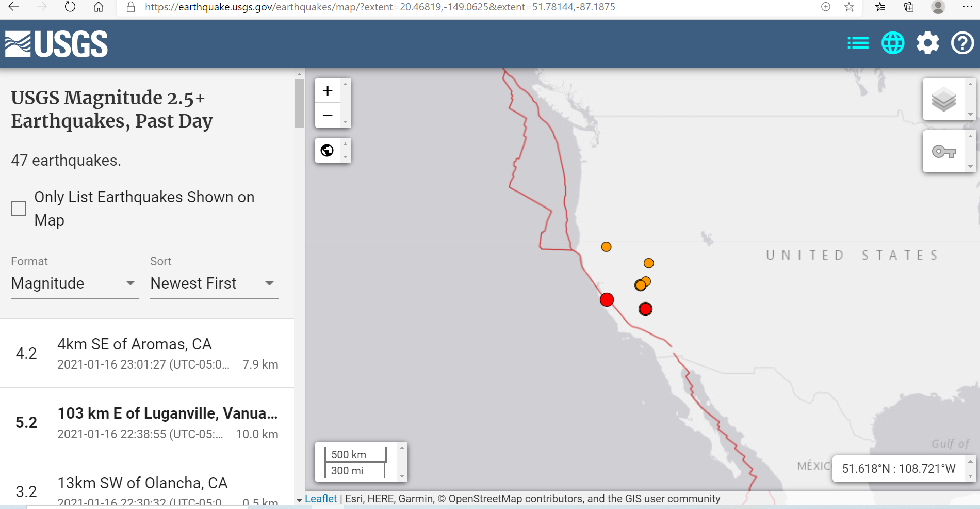The image size is (980, 509).
Task: Open browser profile avatar
Action: click(x=938, y=7)
